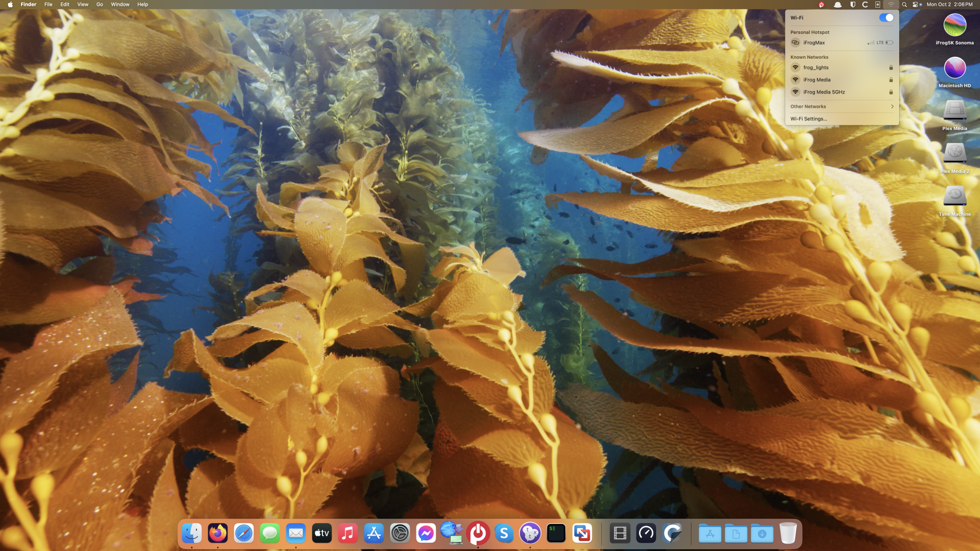Open System Settings gear in Dock
Screen dimensions: 980x551
click(400, 533)
